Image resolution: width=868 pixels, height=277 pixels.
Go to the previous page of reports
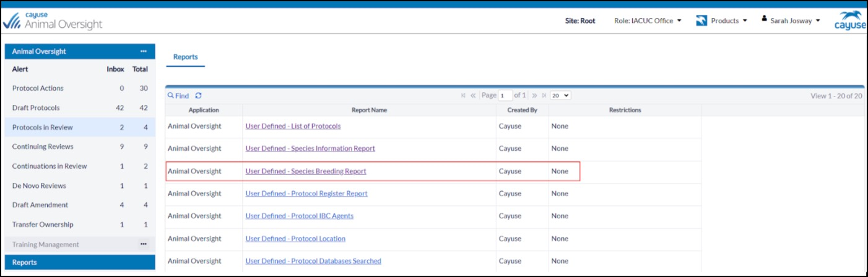coord(473,96)
